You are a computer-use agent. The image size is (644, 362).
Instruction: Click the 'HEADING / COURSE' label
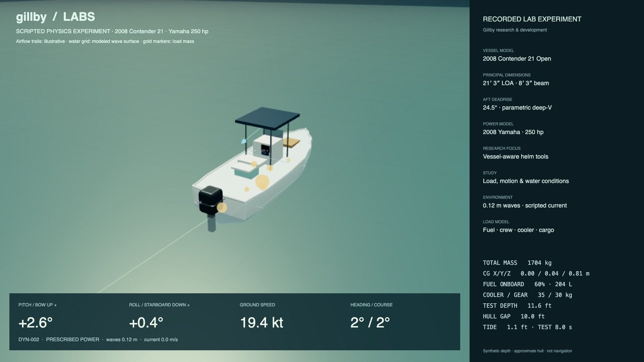(371, 305)
